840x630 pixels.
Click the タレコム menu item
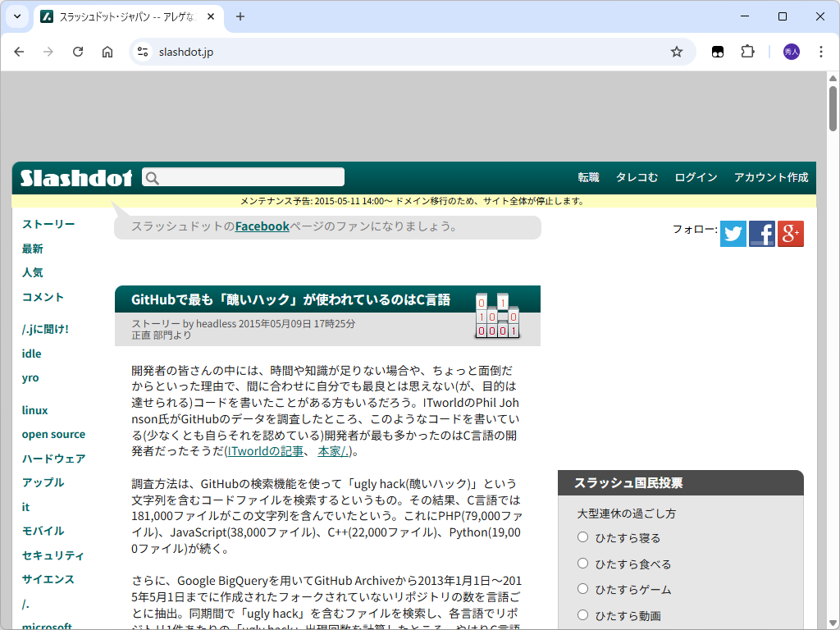pyautogui.click(x=637, y=177)
